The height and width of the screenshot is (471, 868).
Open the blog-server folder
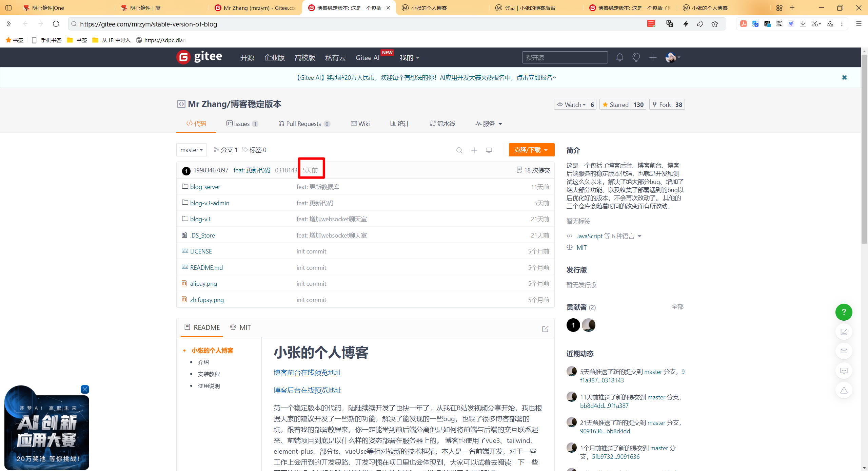coord(205,187)
